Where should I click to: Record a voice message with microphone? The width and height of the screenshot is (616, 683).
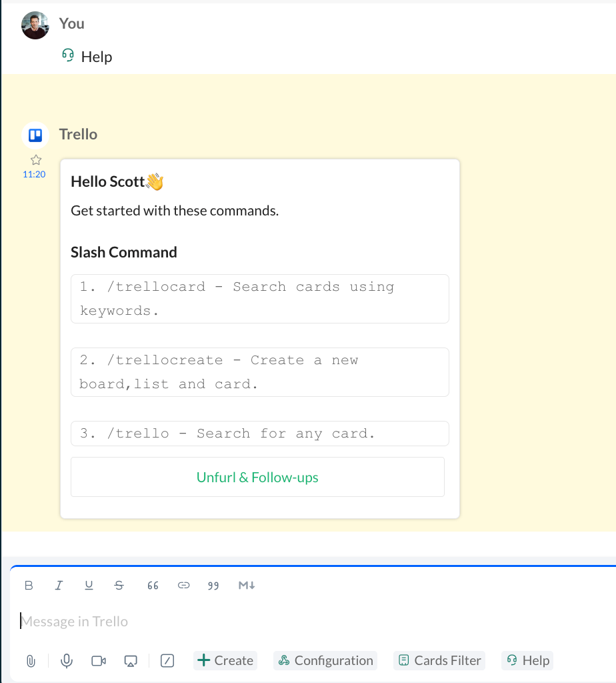pos(67,661)
